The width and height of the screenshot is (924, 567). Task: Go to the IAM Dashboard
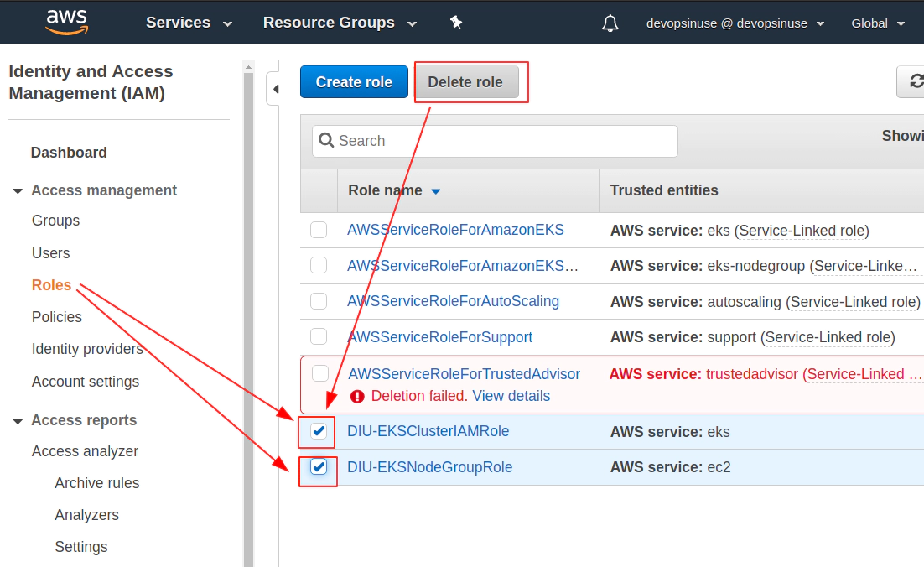pyautogui.click(x=69, y=153)
